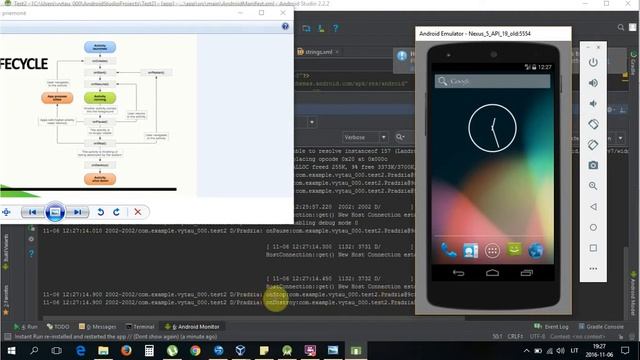Open File Explorer from taskbar

pos(103,351)
